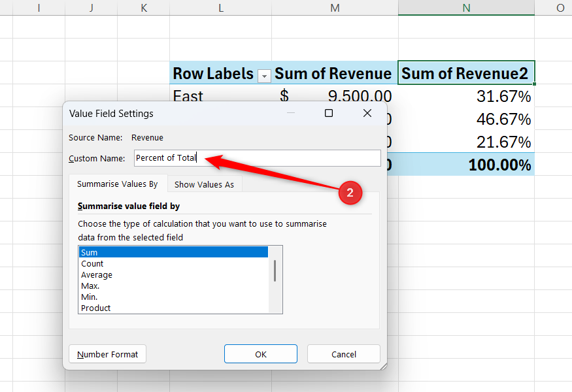Screen dimensions: 572x392
Task: Pick Average from the calculation list
Action: (173, 274)
